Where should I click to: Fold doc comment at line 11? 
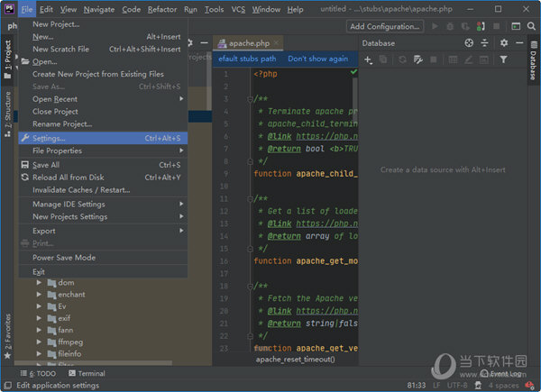tap(250, 199)
